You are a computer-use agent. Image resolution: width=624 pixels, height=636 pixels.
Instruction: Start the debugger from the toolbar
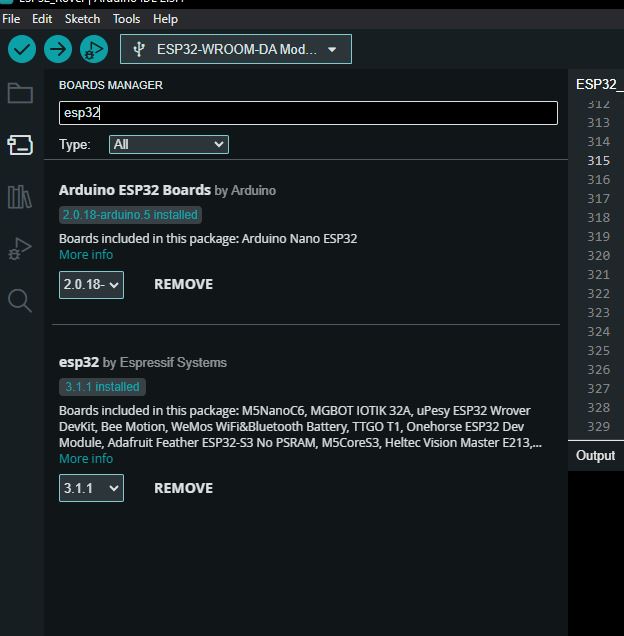point(94,49)
